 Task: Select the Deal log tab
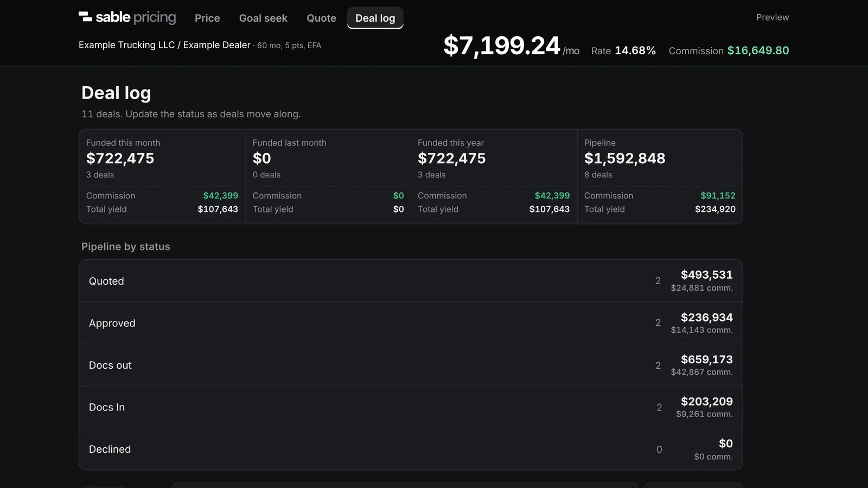375,18
